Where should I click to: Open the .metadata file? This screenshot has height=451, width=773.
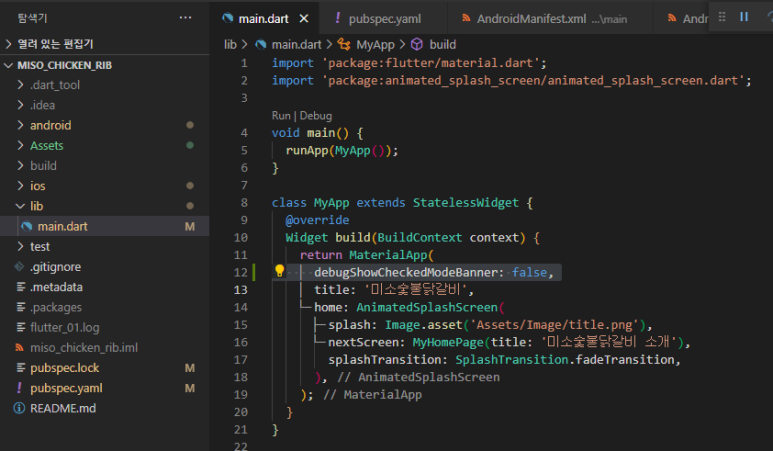56,287
